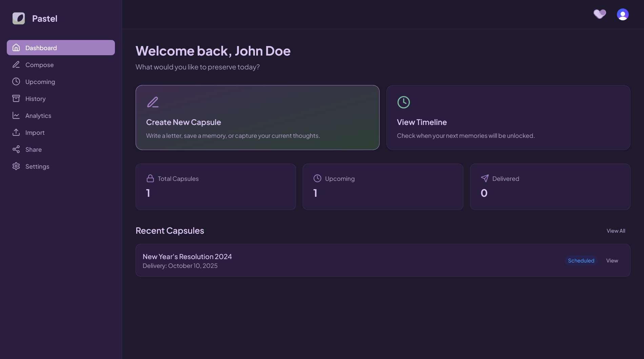Go to Compose in the sidebar
The height and width of the screenshot is (359, 644).
pos(39,65)
